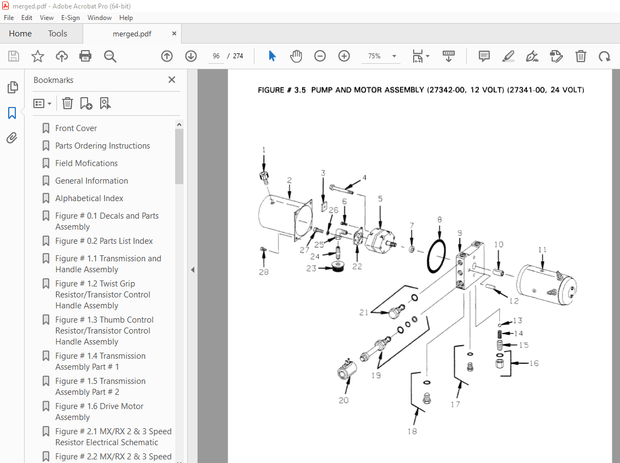Viewport: 620px width, 463px height.
Task: Open the E-Sign menu
Action: 70,18
